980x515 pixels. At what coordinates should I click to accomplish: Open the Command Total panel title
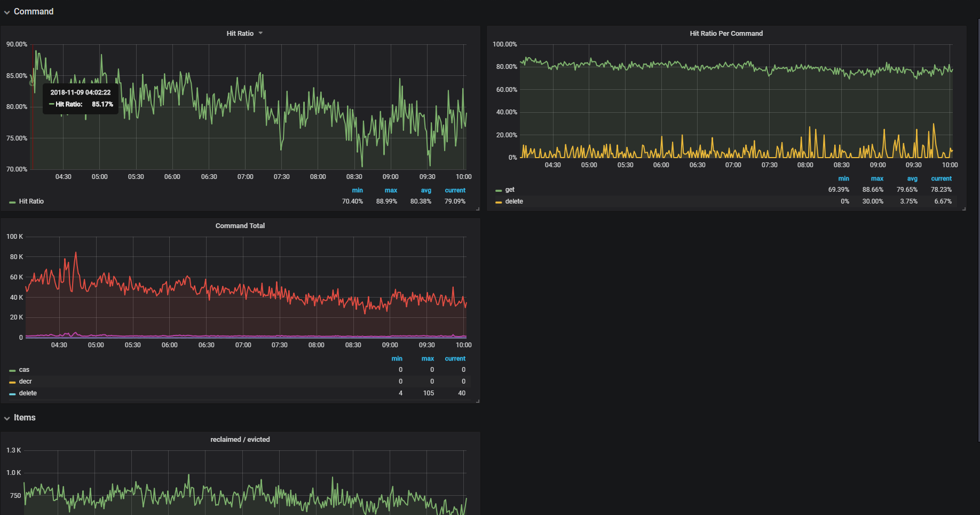[x=240, y=225]
